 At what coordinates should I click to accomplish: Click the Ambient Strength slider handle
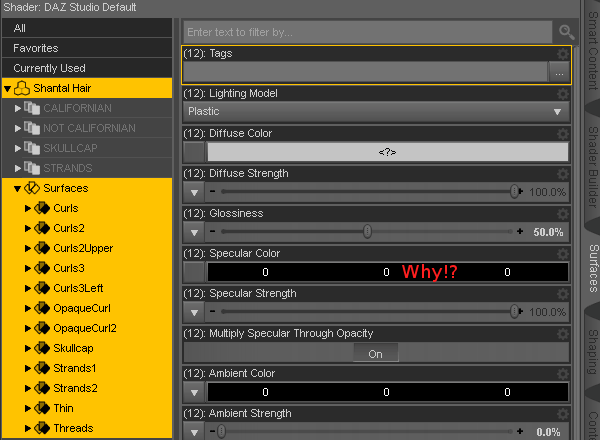click(x=221, y=432)
